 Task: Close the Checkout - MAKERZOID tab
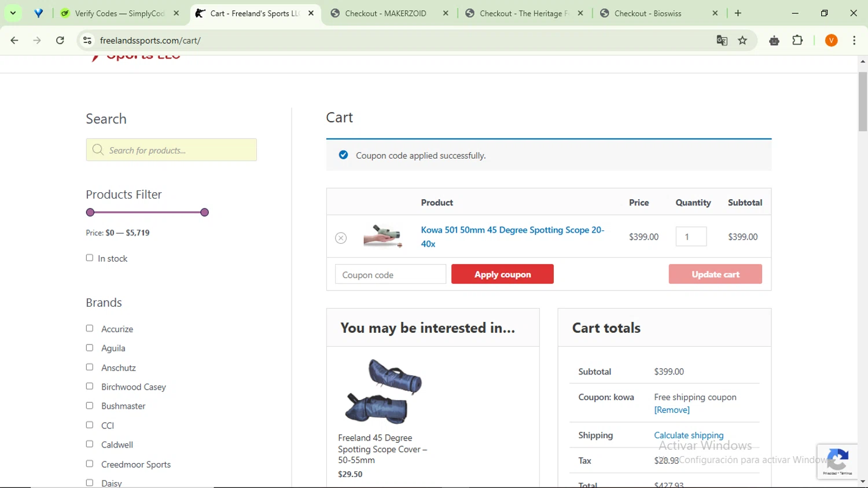[446, 13]
